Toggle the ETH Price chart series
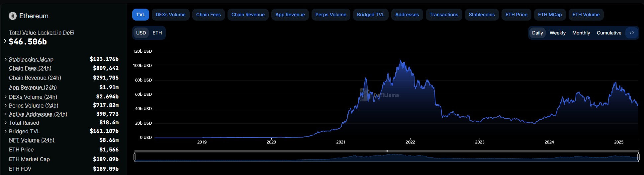Viewport: 644px width, 175px height. click(516, 15)
